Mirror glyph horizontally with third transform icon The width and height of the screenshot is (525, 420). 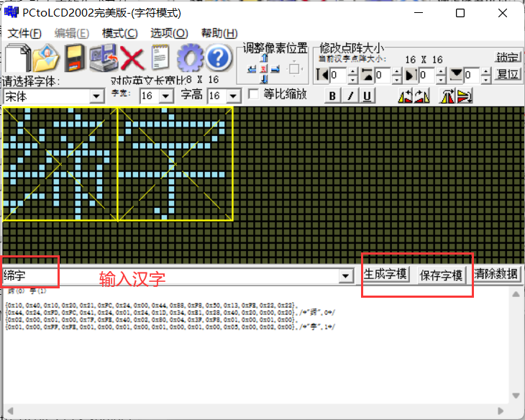447,96
